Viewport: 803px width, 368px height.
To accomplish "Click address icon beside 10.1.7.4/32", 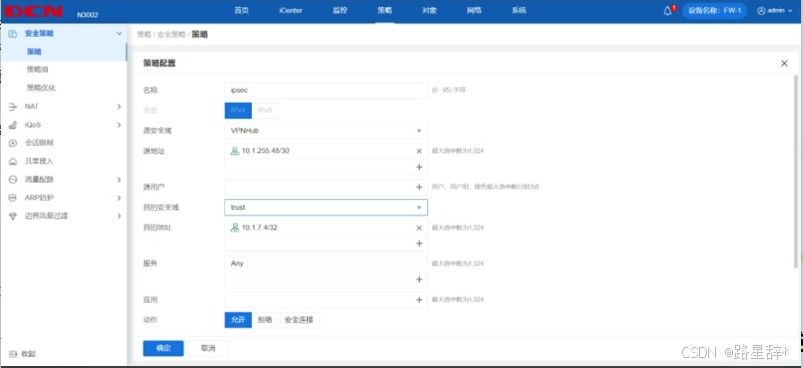I will 235,228.
